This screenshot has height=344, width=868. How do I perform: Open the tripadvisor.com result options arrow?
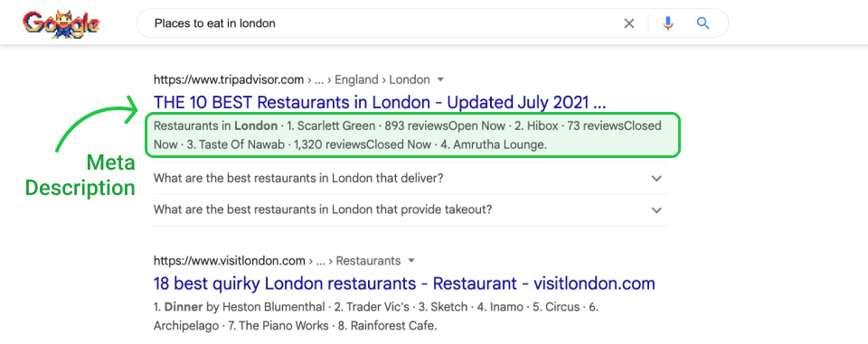point(440,79)
